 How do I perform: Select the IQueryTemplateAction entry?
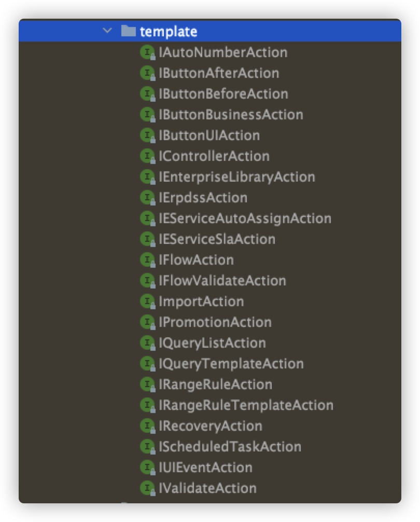[x=231, y=364]
